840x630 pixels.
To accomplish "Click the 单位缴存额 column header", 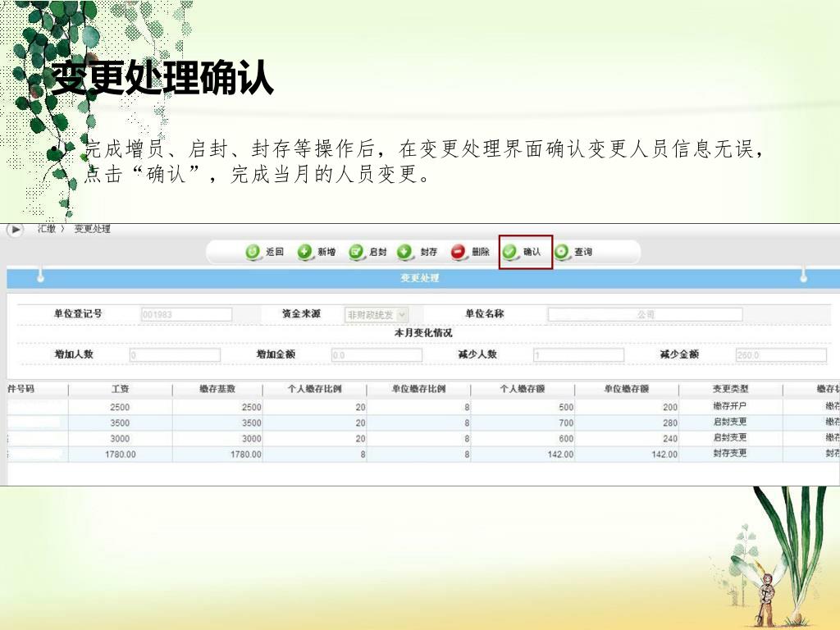I will (626, 389).
